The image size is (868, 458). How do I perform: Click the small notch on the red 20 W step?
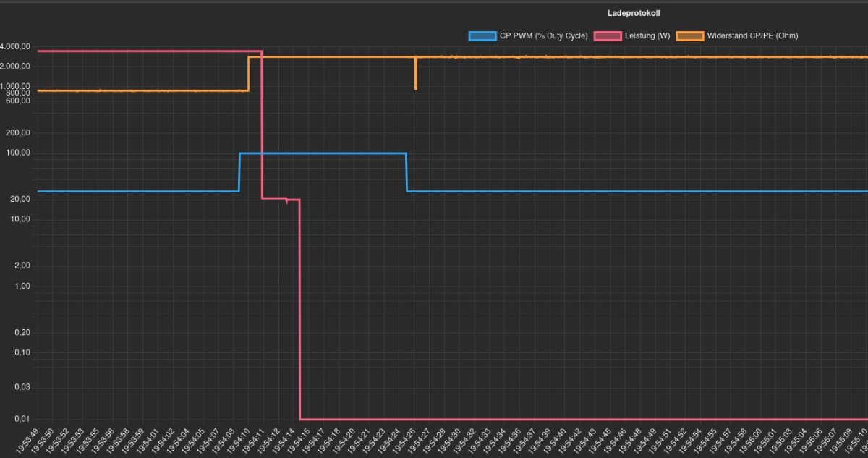(x=287, y=201)
